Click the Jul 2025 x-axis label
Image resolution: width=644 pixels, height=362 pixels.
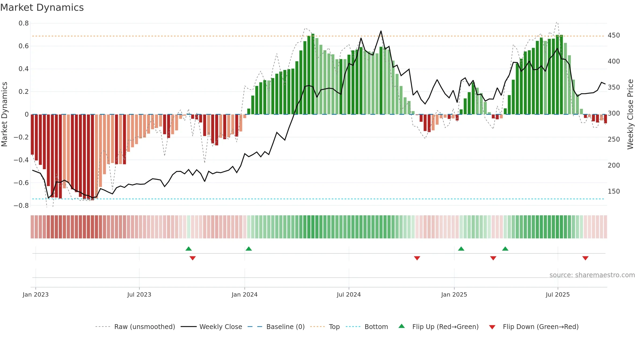(x=558, y=294)
